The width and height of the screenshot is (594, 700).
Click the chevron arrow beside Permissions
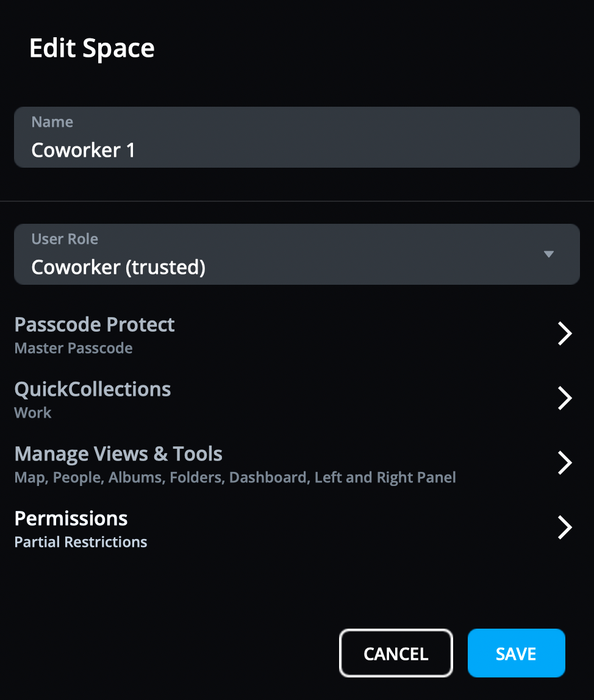pos(565,527)
